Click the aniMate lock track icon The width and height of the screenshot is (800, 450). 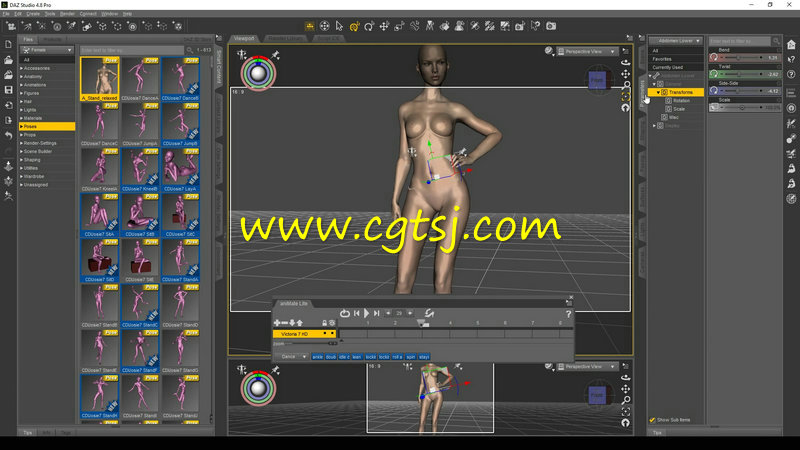pyautogui.click(x=324, y=323)
